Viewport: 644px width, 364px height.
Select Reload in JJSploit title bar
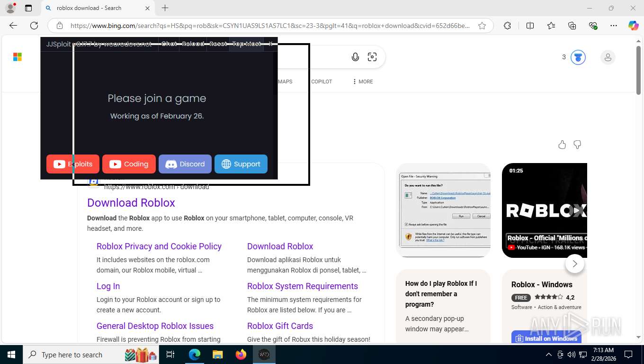(x=193, y=44)
